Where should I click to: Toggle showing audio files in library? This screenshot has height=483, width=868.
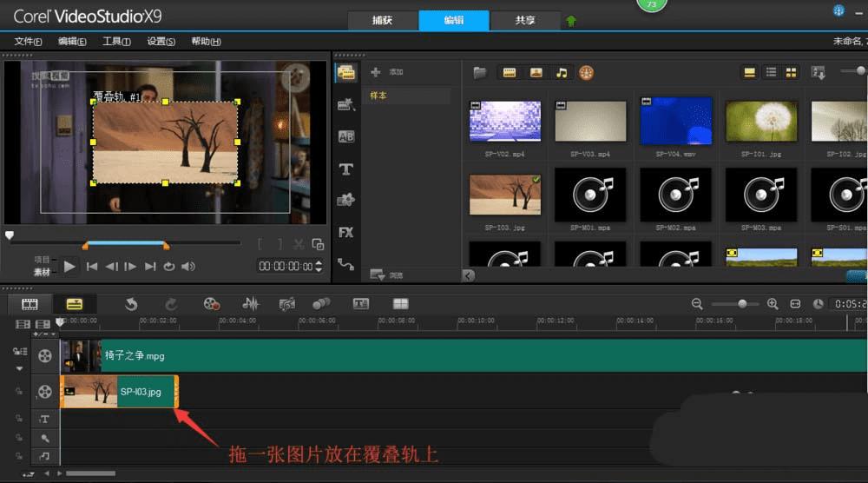562,73
